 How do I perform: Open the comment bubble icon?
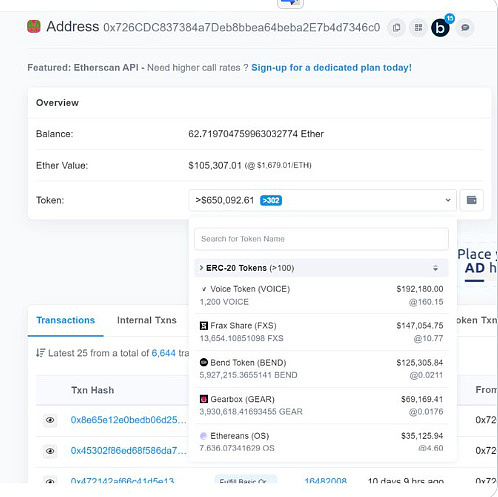(465, 28)
